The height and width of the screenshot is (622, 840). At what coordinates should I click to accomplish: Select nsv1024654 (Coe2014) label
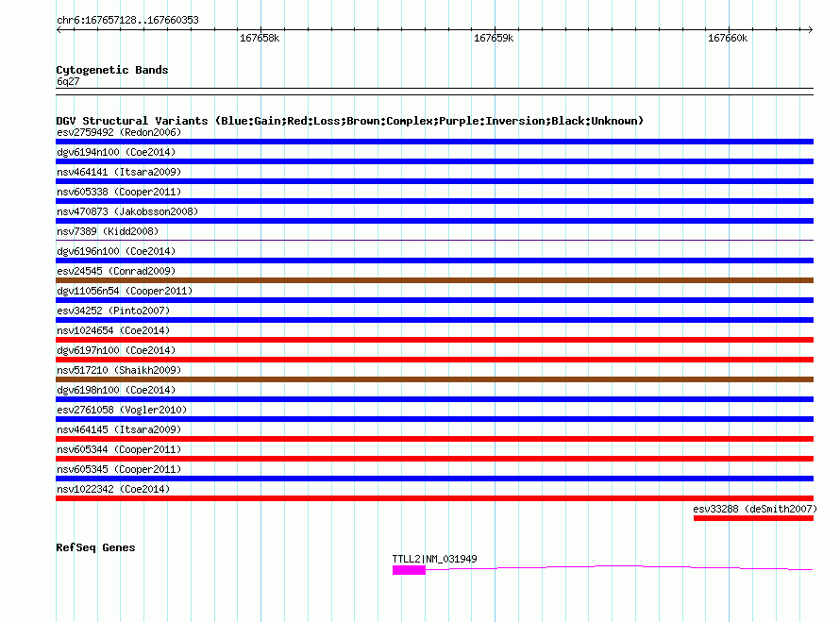pyautogui.click(x=113, y=330)
